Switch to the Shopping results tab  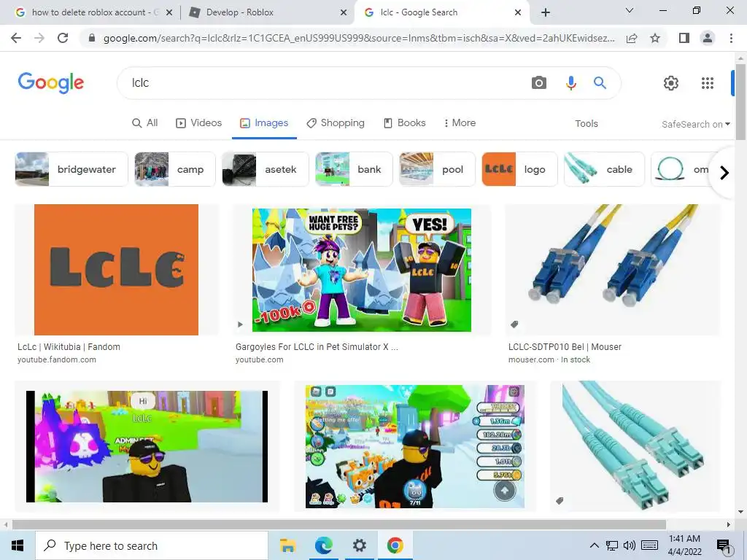coord(336,122)
